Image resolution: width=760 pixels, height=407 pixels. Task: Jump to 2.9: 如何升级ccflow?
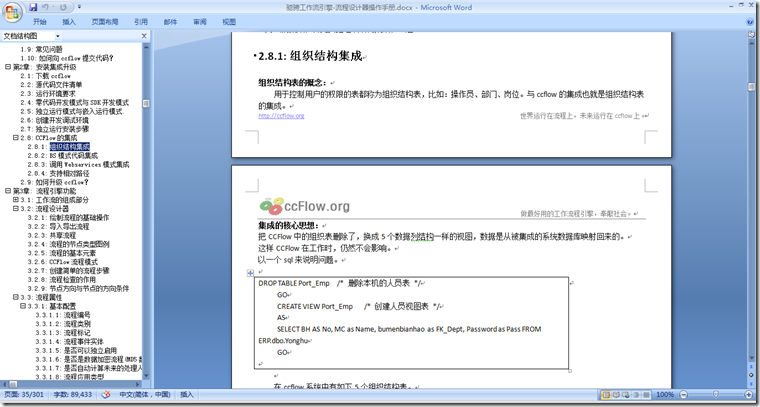point(54,182)
